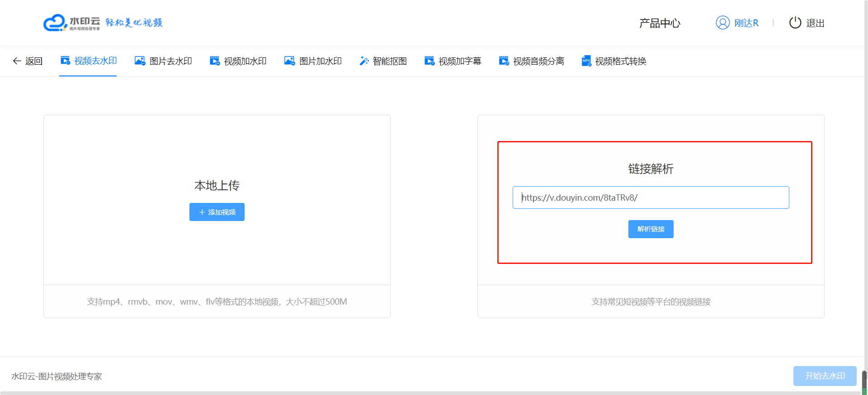Click the 视频加水印 video icon
This screenshot has width=868, height=395.
[x=215, y=61]
